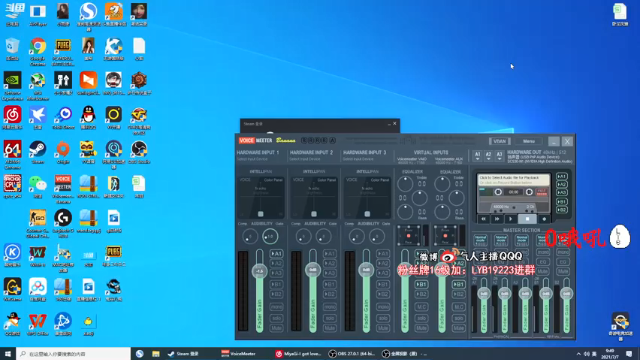The width and height of the screenshot is (640, 360).
Task: Toggle mono on Hardware Input 1
Action: pyautogui.click(x=276, y=307)
